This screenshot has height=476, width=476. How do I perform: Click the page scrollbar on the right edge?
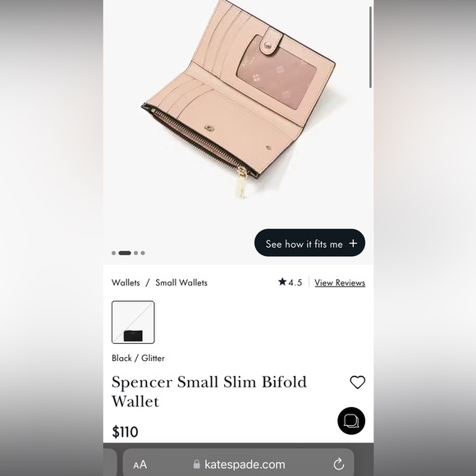click(370, 47)
